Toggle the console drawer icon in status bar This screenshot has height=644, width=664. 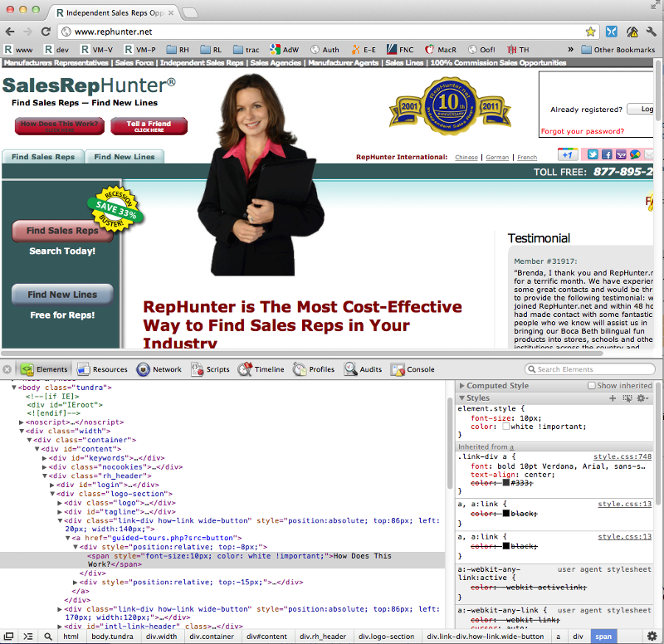click(x=28, y=637)
